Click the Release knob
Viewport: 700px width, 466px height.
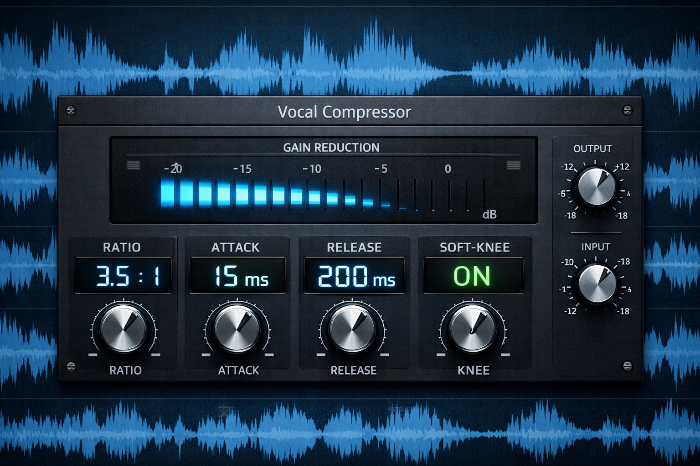pyautogui.click(x=352, y=329)
